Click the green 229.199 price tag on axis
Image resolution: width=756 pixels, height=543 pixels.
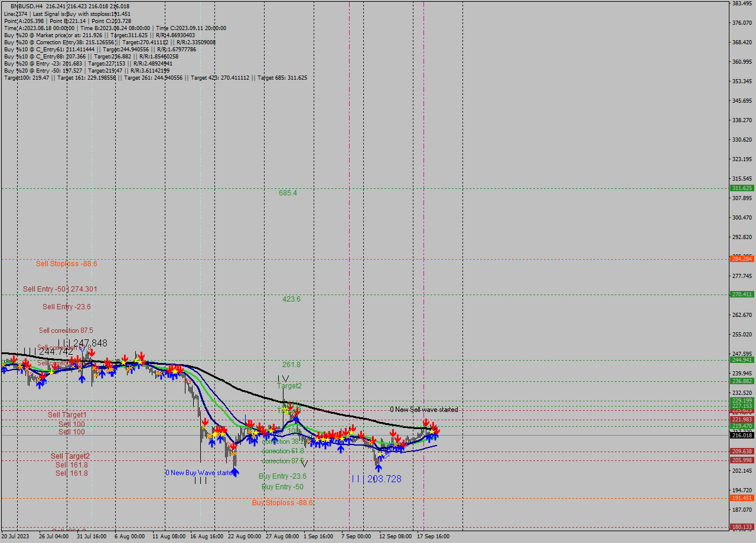(x=742, y=400)
